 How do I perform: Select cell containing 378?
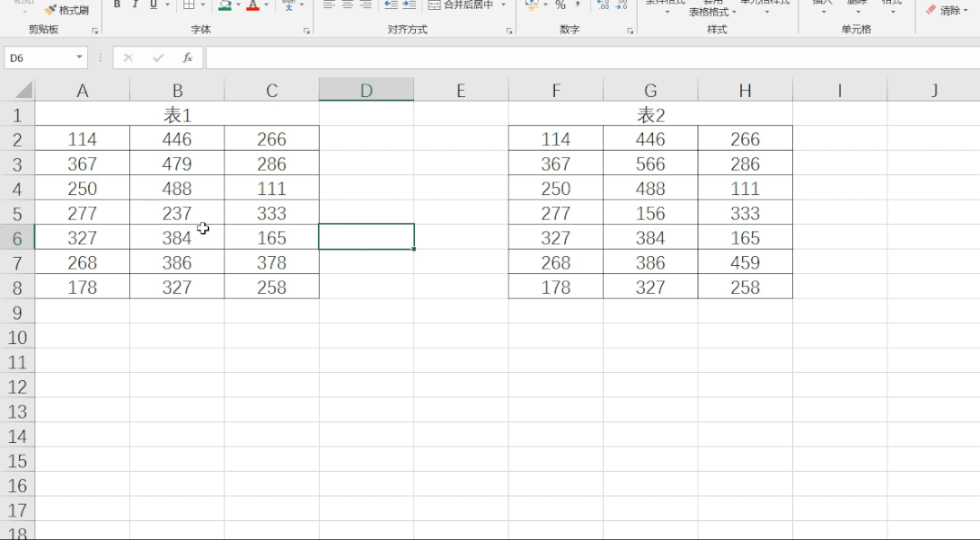click(272, 262)
